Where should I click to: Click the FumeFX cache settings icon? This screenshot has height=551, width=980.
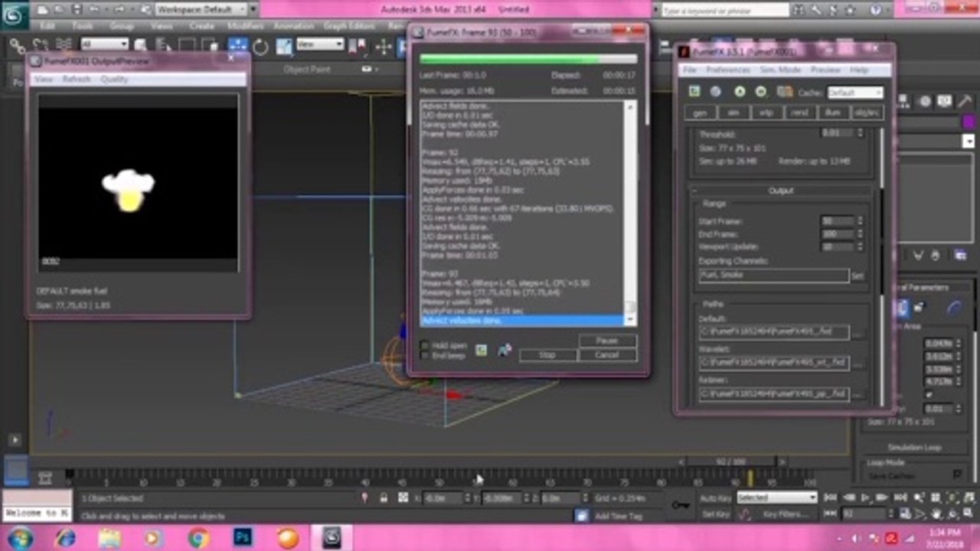pos(785,92)
